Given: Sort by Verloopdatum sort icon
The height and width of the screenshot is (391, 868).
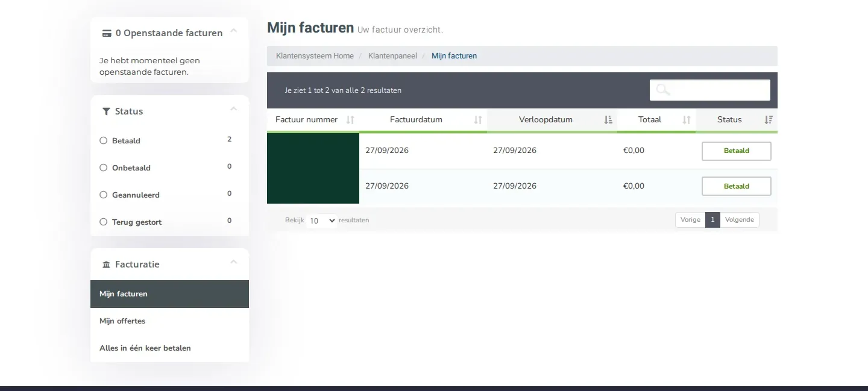Looking at the screenshot, I should [x=608, y=120].
